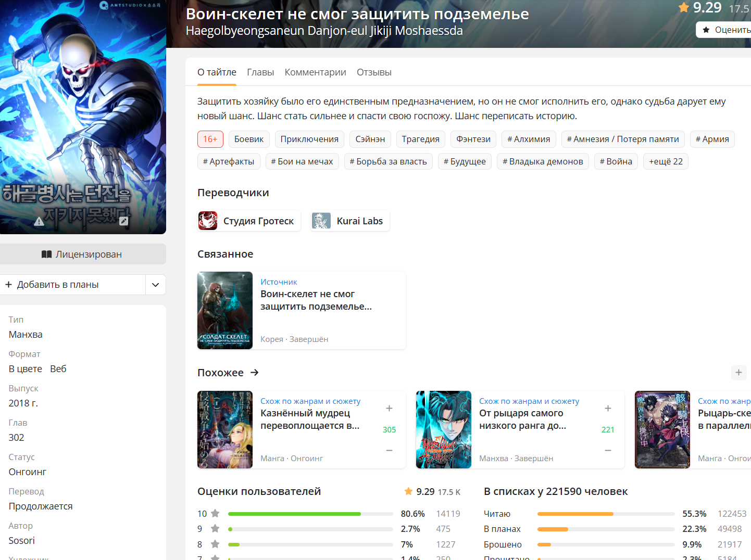Upvote similarity for Казнённый мудрец card
The image size is (751, 560).
(x=389, y=409)
